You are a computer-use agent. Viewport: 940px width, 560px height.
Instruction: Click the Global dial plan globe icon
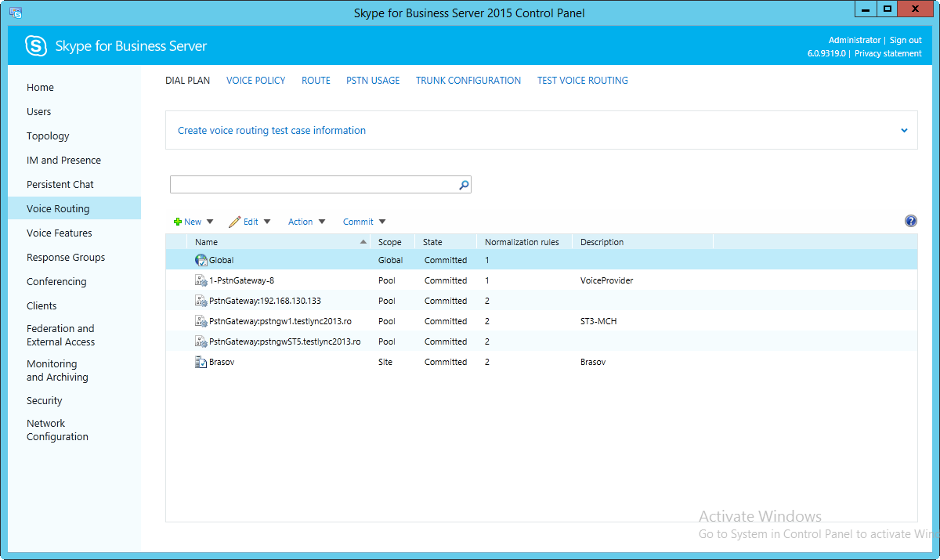coord(201,260)
